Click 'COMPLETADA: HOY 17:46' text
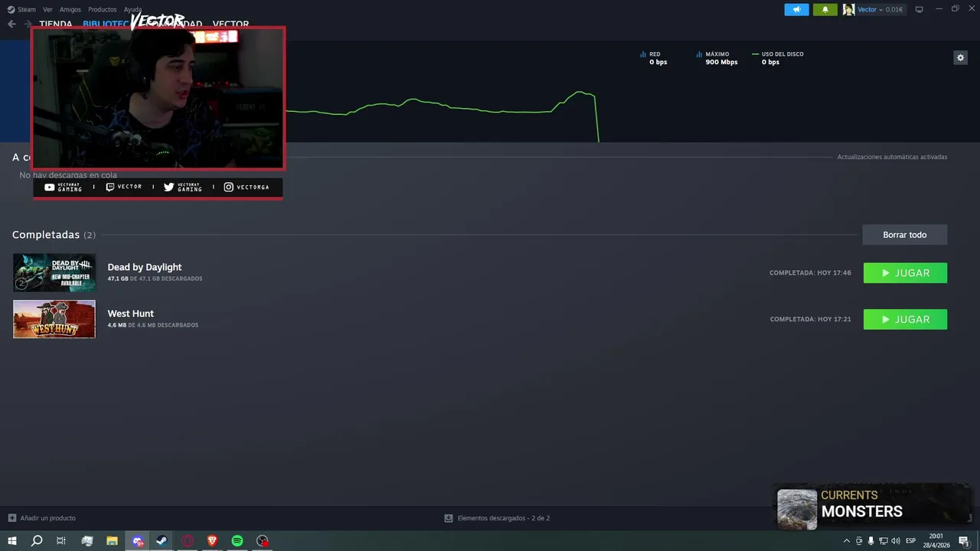Image resolution: width=980 pixels, height=551 pixels. coord(810,273)
